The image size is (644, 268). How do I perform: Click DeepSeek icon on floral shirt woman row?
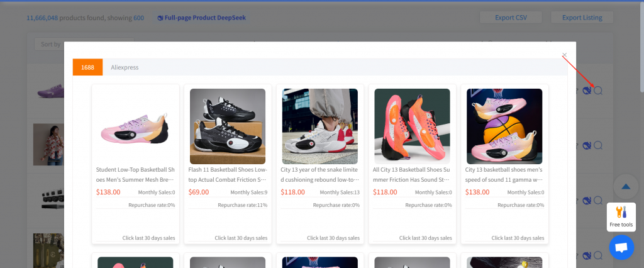pyautogui.click(x=587, y=145)
